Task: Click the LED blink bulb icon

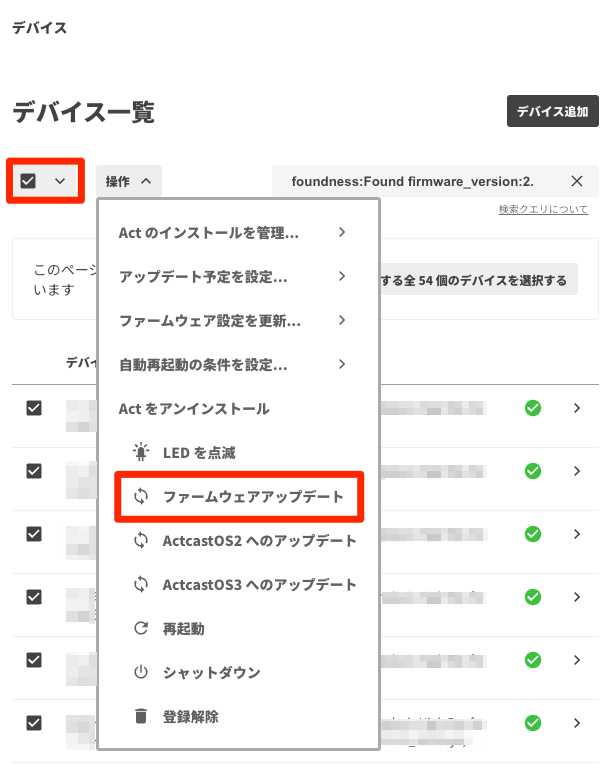Action: click(141, 453)
